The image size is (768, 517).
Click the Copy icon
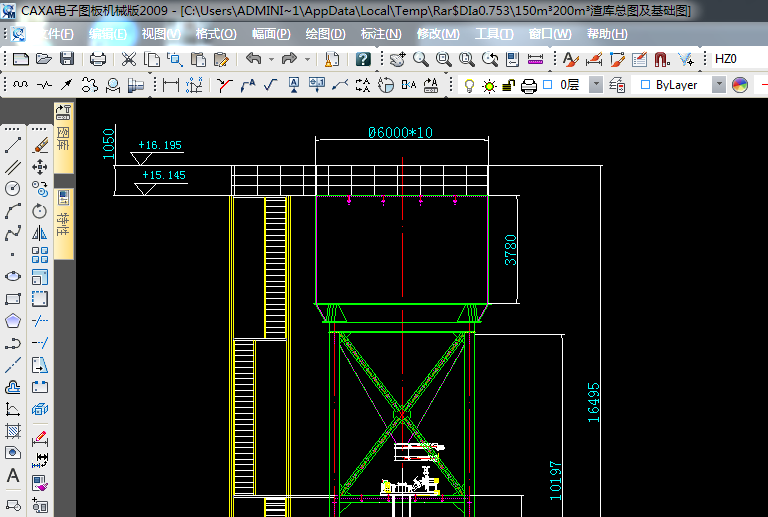[152, 59]
